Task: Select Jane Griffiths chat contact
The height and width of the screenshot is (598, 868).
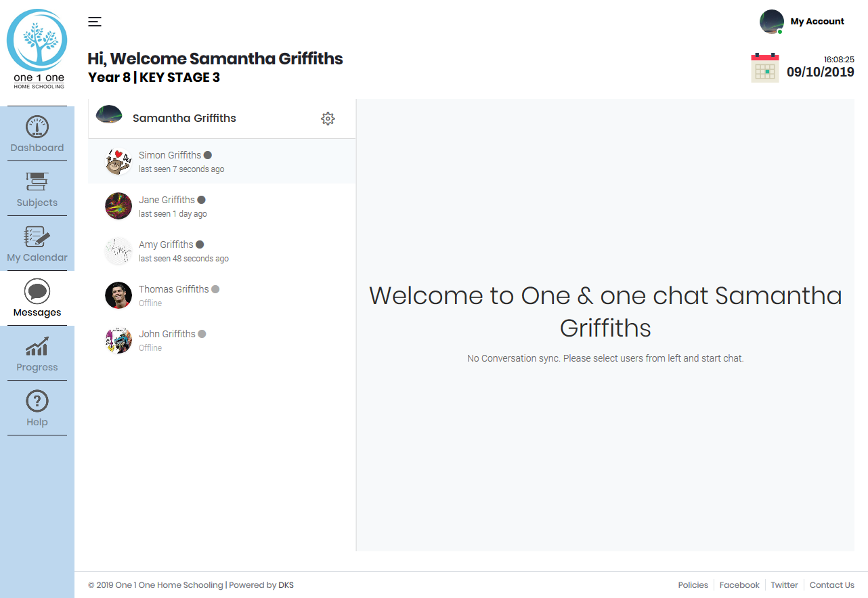Action: tap(167, 206)
